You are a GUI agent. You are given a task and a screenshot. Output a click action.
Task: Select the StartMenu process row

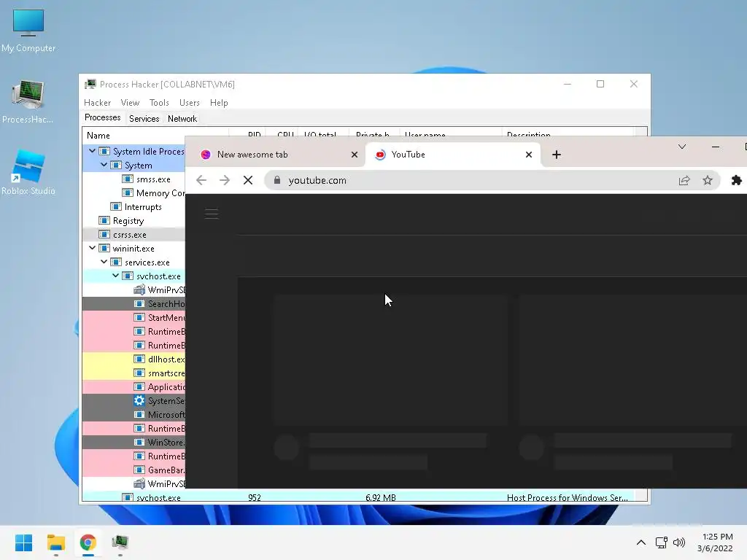point(134,317)
